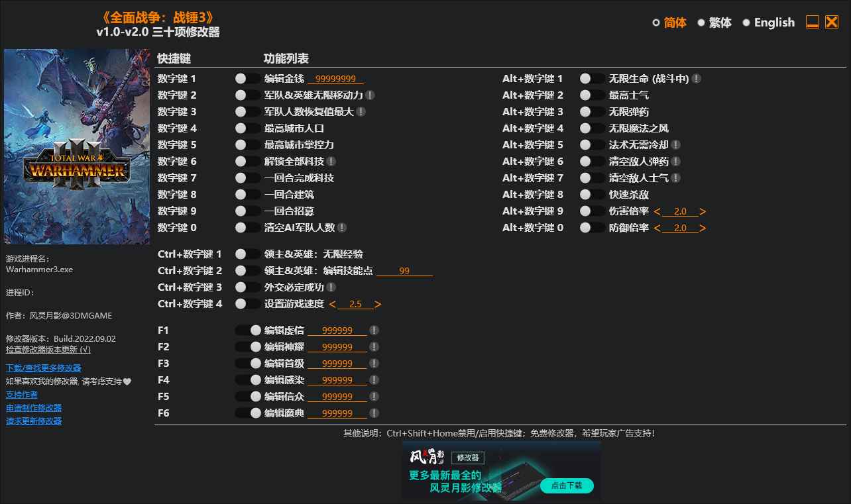
Task: Switch language to English
Action: coord(768,23)
